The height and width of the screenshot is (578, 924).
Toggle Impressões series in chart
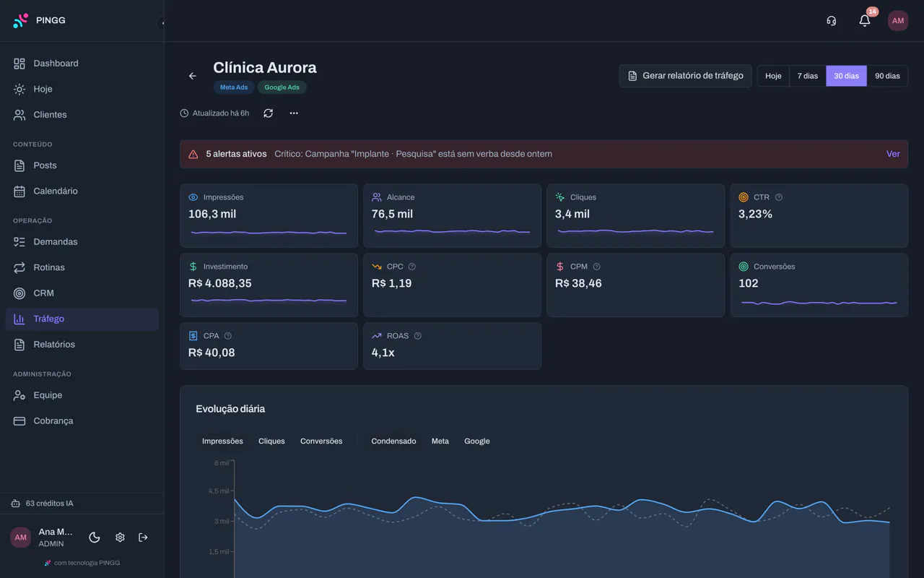[x=222, y=441]
